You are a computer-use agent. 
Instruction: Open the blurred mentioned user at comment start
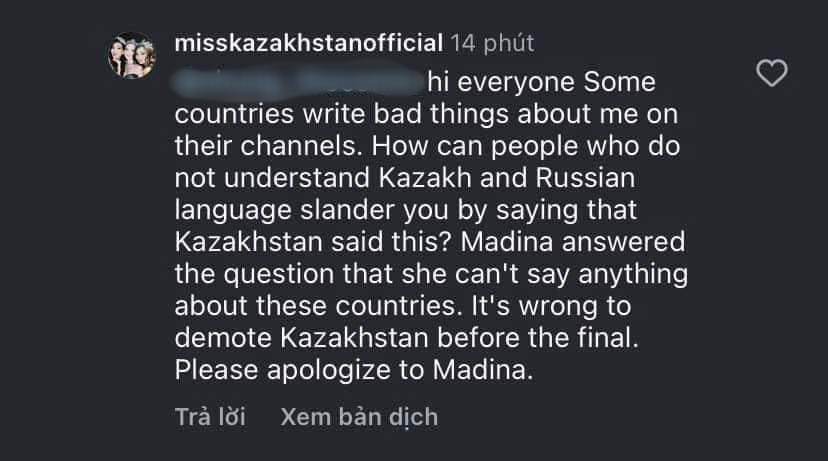296,78
